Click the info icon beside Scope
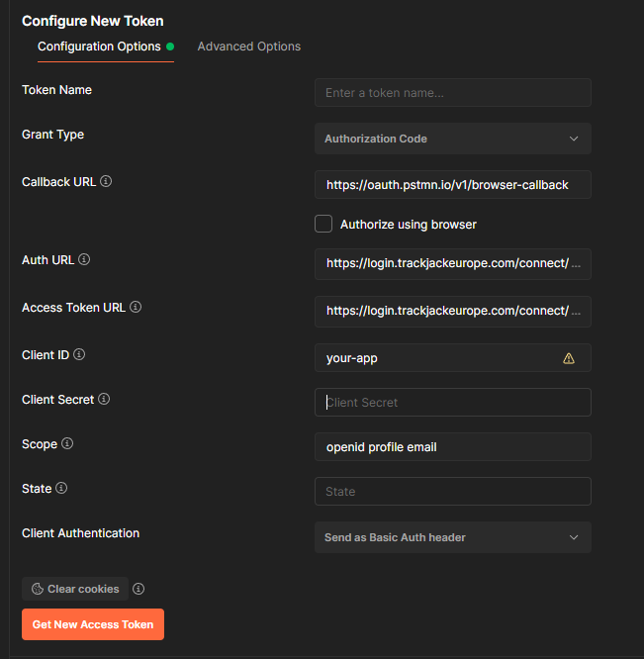 tap(67, 444)
